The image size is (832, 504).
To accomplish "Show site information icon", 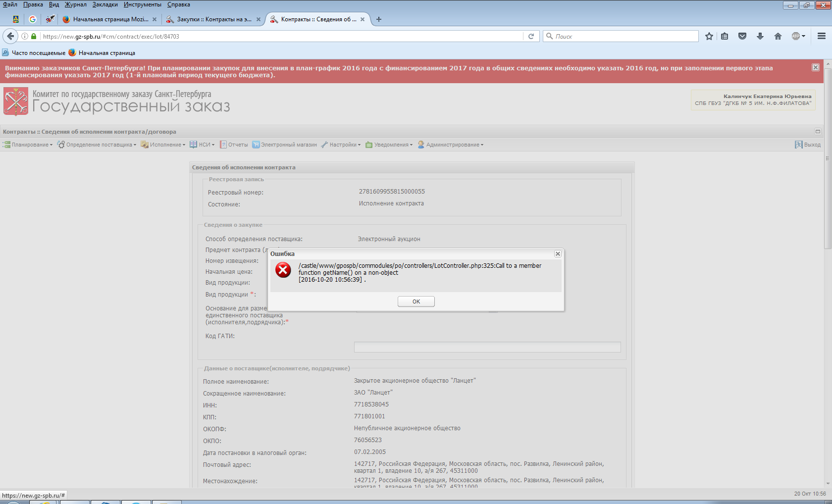I will [25, 36].
